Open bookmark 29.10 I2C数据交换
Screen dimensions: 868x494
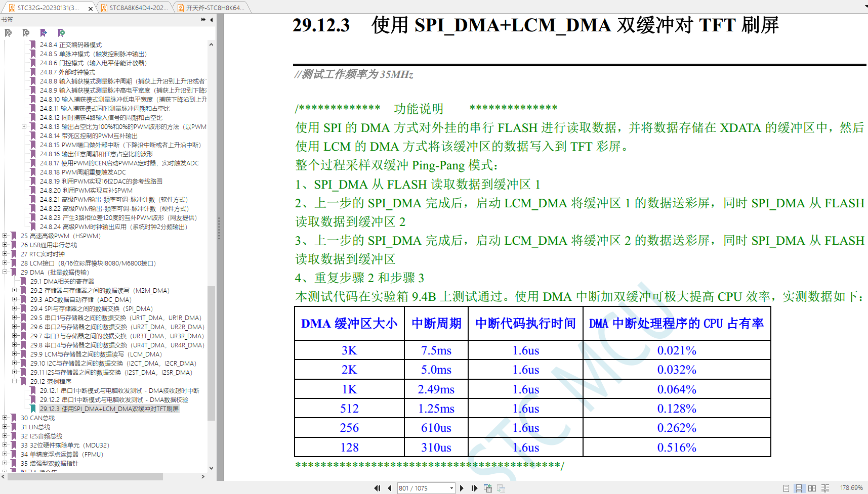tap(113, 364)
